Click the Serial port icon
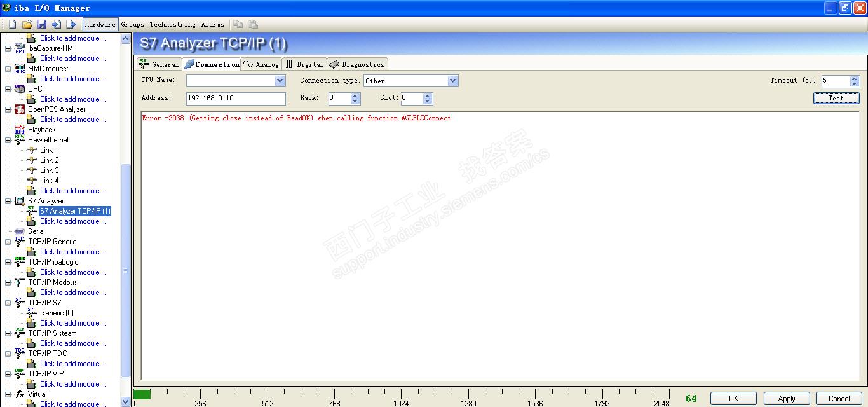868x407 pixels. [x=20, y=231]
